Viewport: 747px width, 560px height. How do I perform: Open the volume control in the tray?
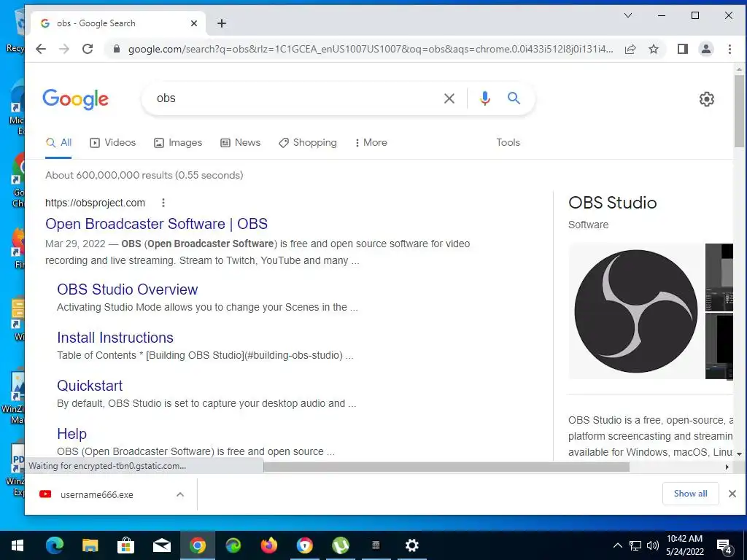coord(653,545)
